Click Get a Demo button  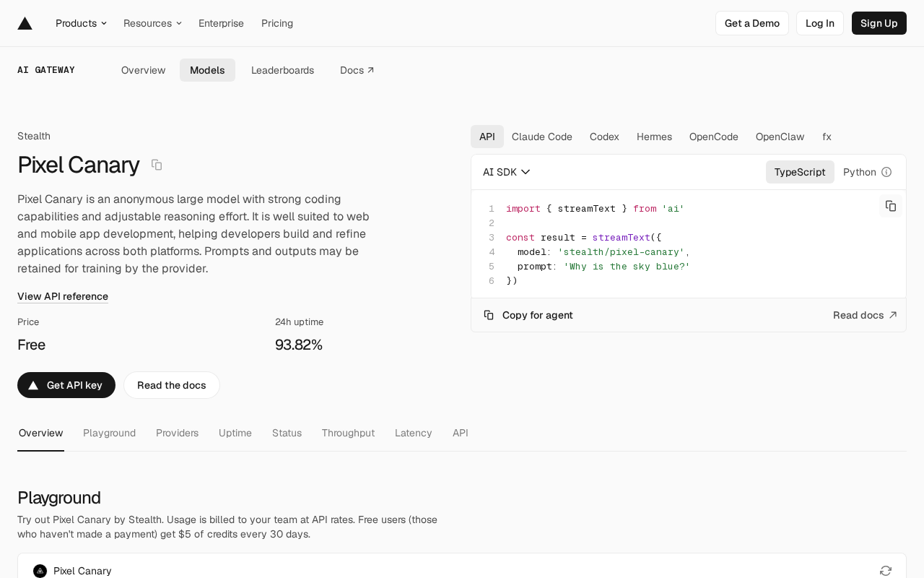[752, 23]
